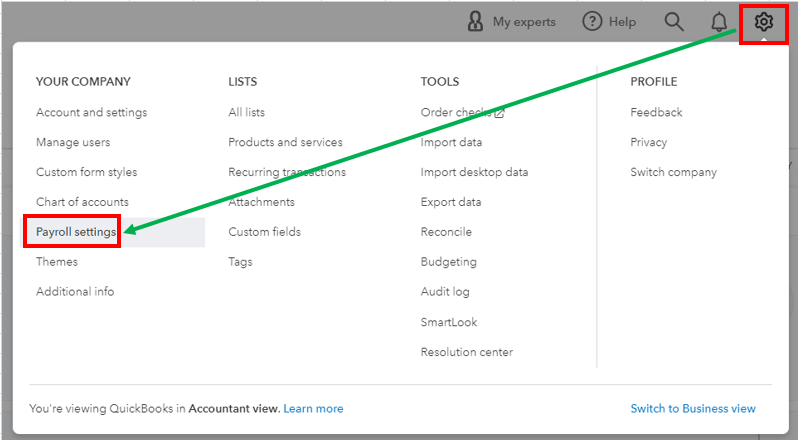
Task: Open Payroll settings menu item
Action: (x=76, y=232)
